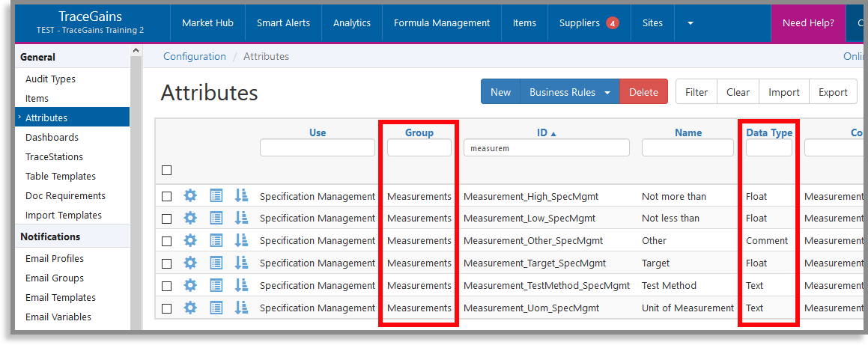The width and height of the screenshot is (868, 345).
Task: Open list details icon for Measurement_Uom_SpecMgmt
Action: click(x=216, y=308)
